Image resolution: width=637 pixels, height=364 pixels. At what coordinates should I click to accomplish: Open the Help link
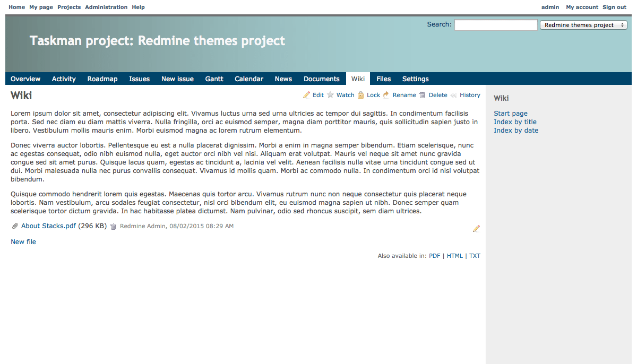[138, 7]
